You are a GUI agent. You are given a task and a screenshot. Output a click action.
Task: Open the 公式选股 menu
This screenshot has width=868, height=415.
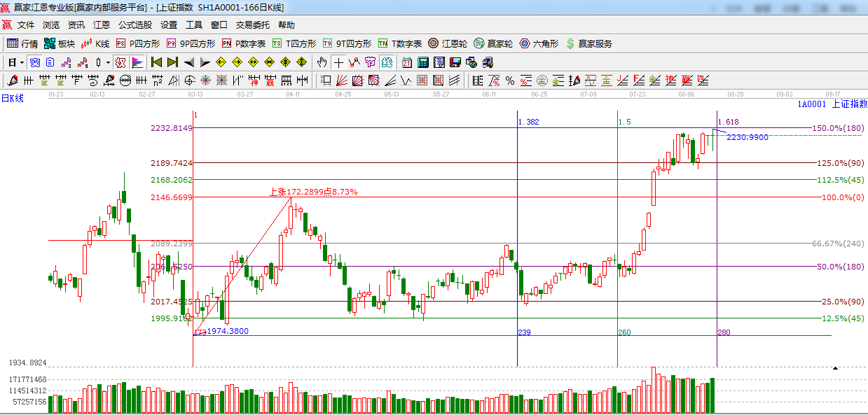click(x=135, y=24)
